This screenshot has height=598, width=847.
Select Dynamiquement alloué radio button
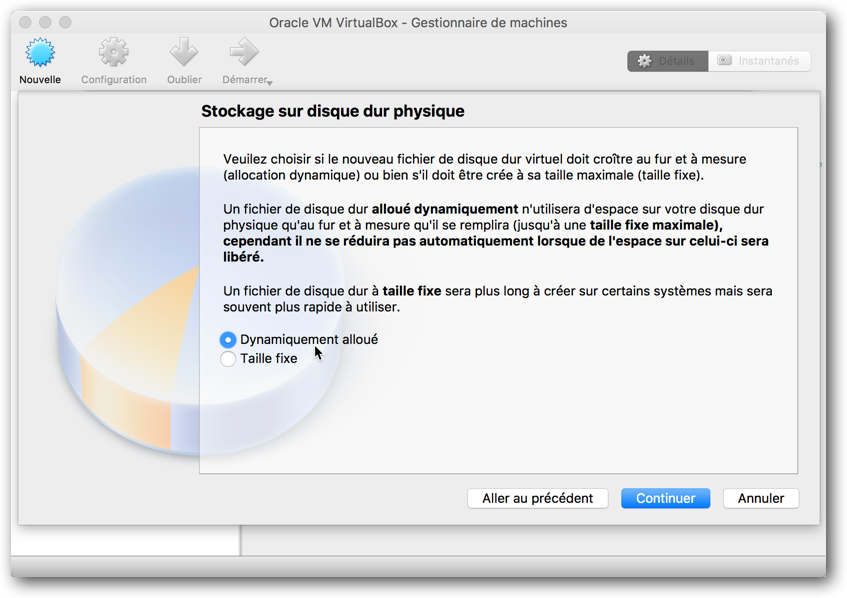pos(228,340)
